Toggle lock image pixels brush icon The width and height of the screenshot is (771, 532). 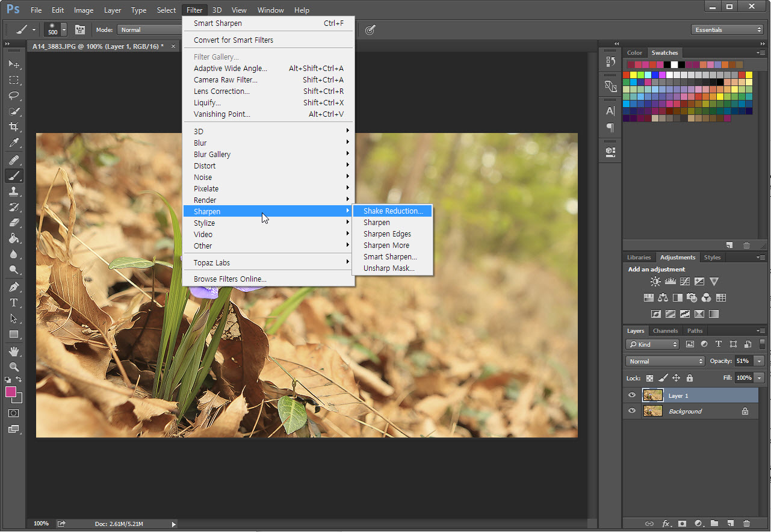tap(663, 378)
